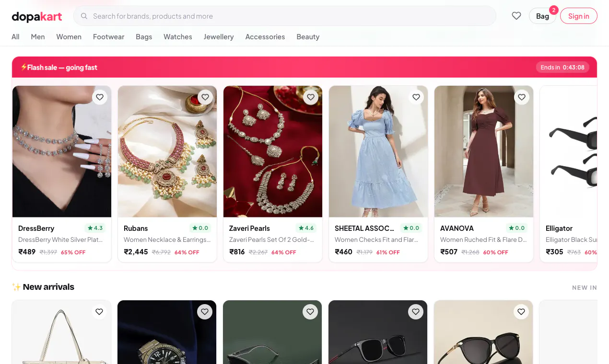609x364 pixels.
Task: Favorite the cat-eye sunglasses on beige background
Action: (x=521, y=312)
